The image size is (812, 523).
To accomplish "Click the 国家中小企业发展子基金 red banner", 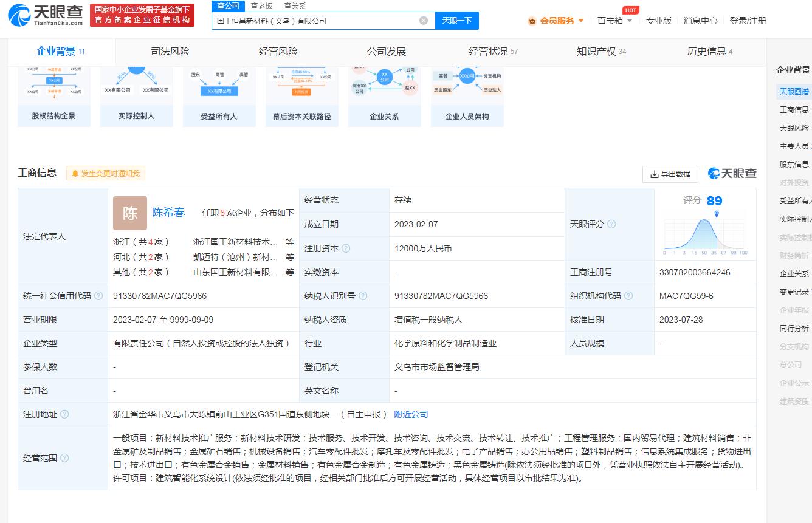I will [x=142, y=15].
